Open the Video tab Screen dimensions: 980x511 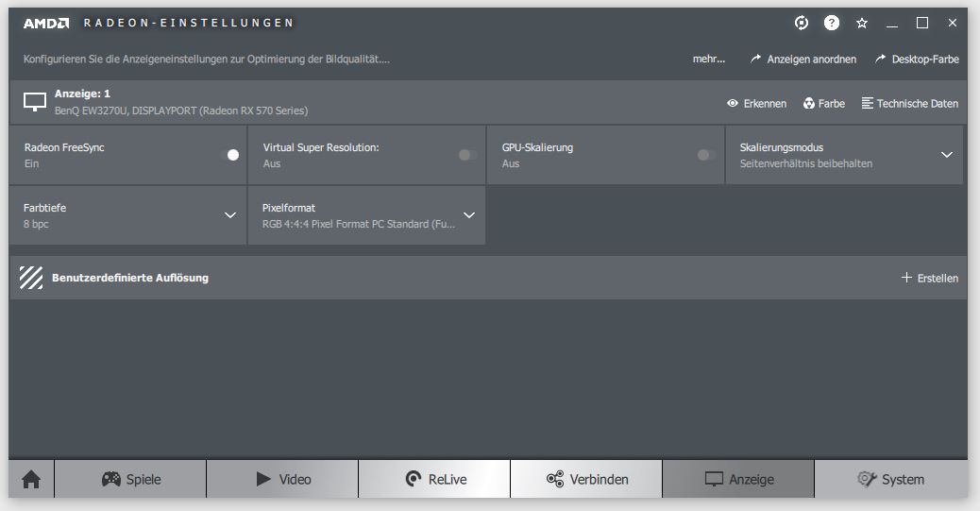(282, 479)
